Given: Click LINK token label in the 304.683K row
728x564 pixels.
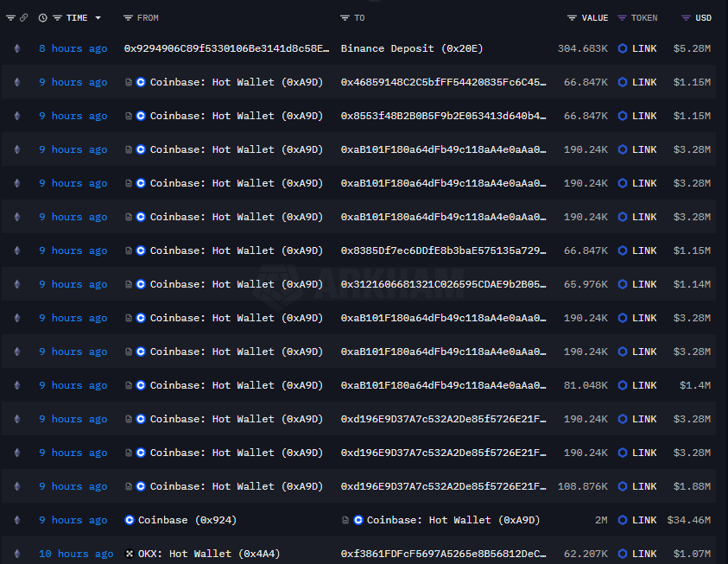Looking at the screenshot, I should 644,48.
